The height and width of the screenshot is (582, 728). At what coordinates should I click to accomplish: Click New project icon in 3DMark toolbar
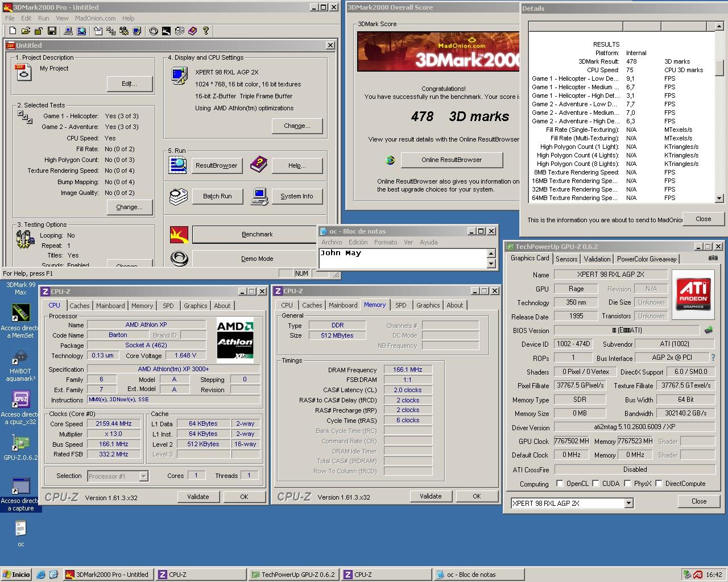[x=13, y=31]
